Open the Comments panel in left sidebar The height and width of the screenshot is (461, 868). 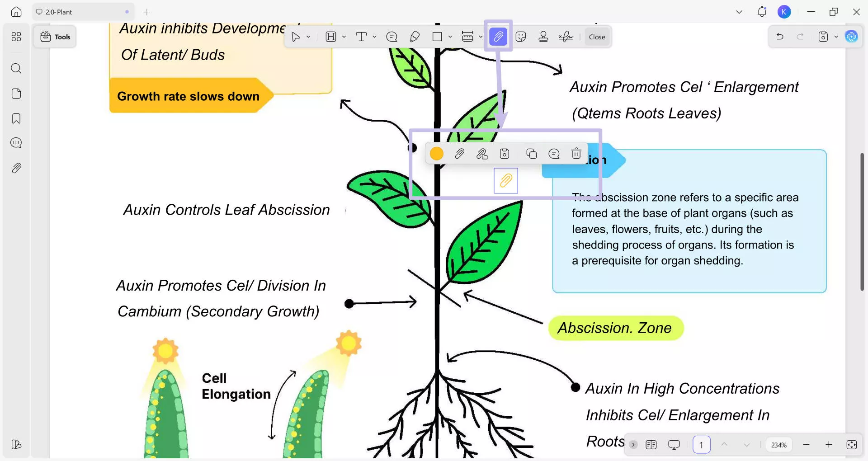pyautogui.click(x=16, y=143)
